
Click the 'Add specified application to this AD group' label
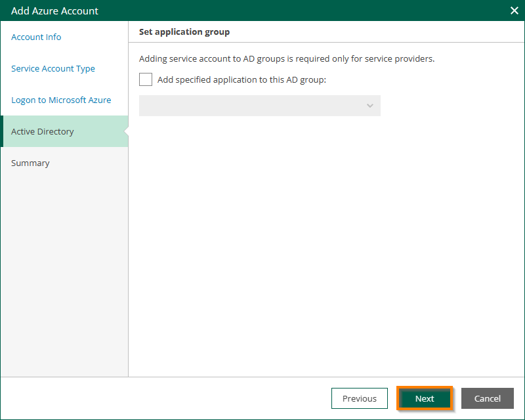[241, 80]
